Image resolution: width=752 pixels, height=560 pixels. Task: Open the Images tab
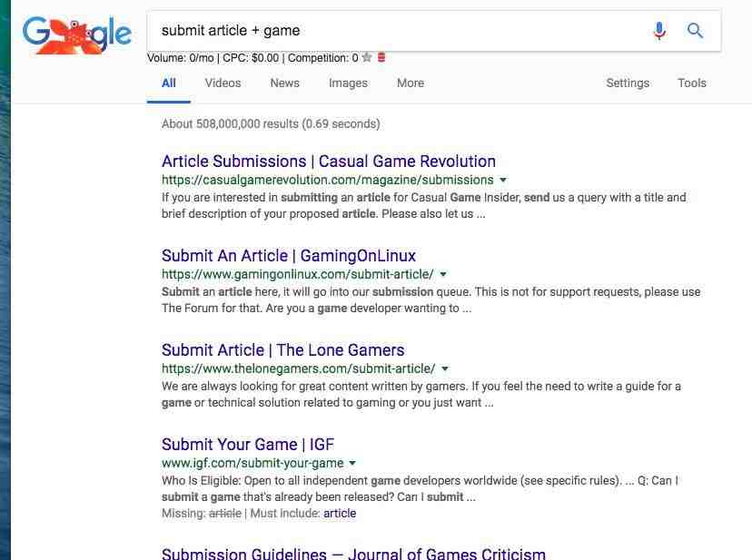tap(348, 83)
